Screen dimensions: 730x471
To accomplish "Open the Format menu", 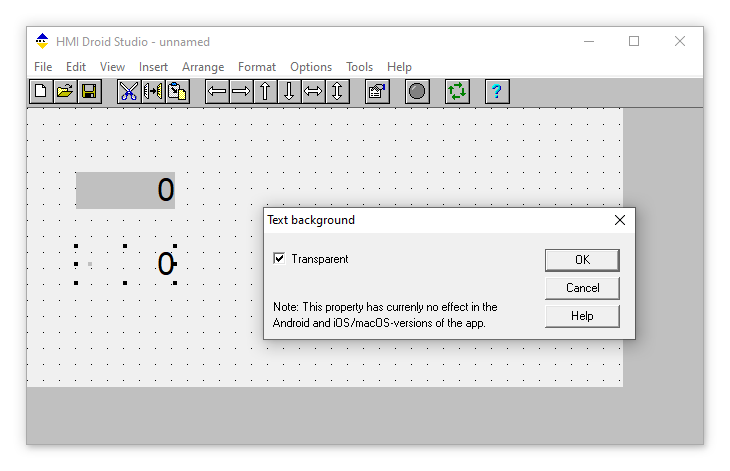I will tap(257, 67).
